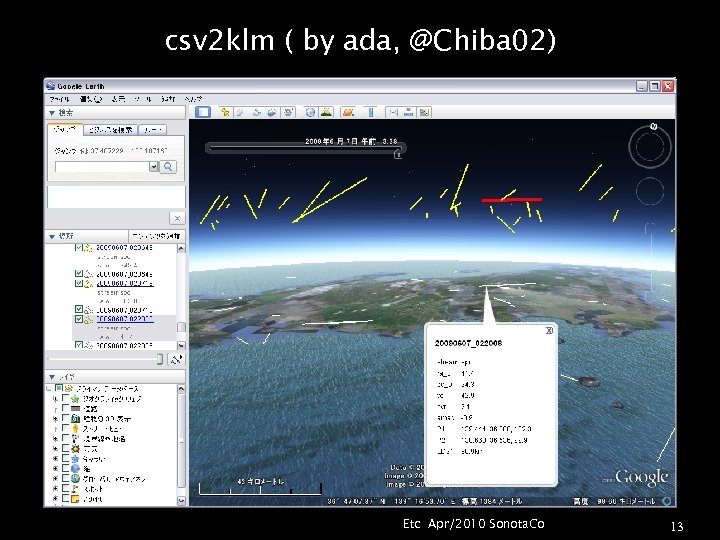Open the Ruler measurement tool
Screen dimensions: 720x540
(371, 112)
